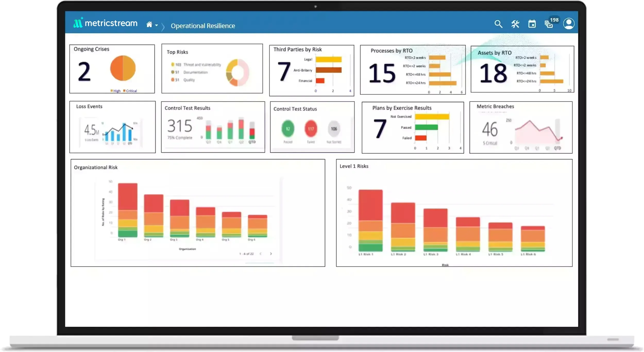
Task: Click the red Failed status circle
Action: 311,129
